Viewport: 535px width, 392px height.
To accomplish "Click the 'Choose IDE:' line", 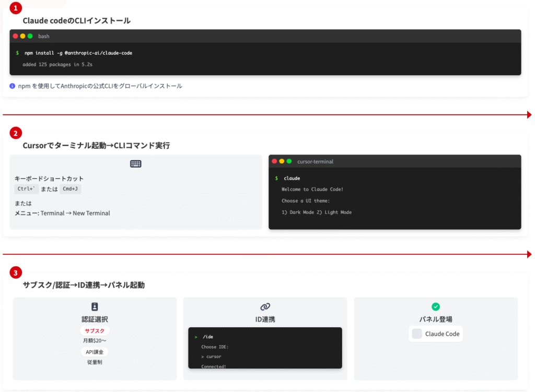I will click(215, 347).
